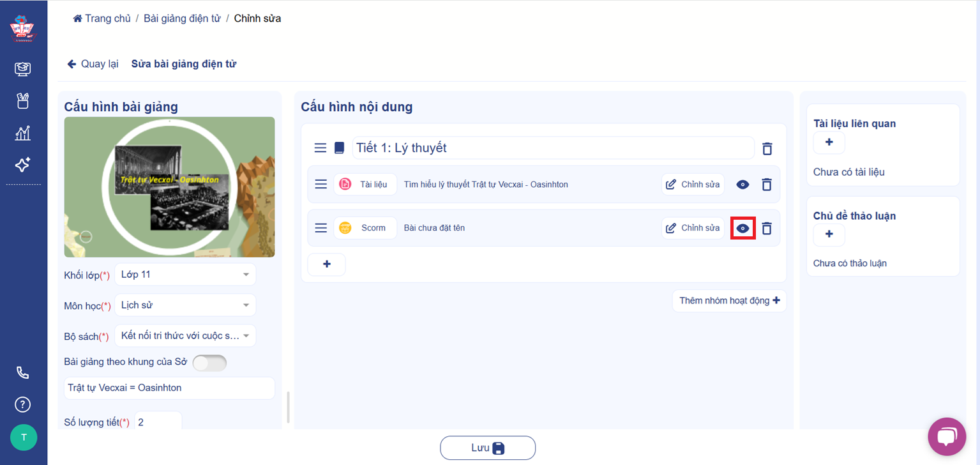
Task: Add discussion topic with plus button
Action: tap(829, 234)
